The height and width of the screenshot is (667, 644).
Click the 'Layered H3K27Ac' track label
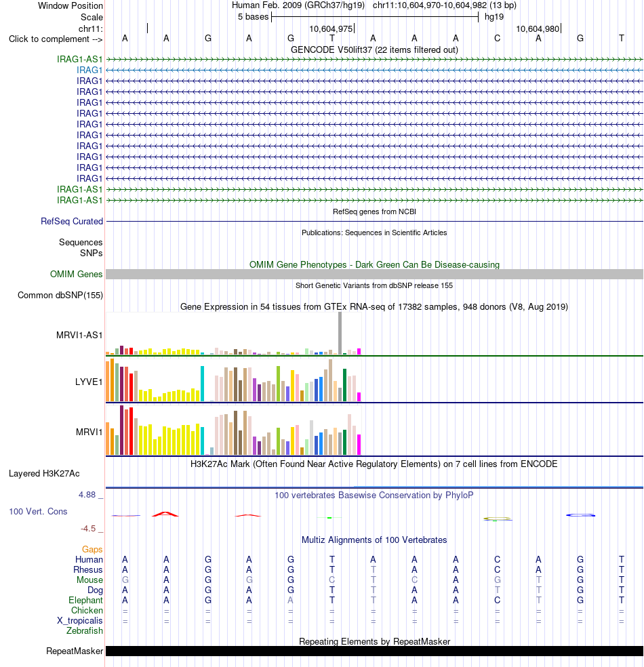pyautogui.click(x=44, y=473)
